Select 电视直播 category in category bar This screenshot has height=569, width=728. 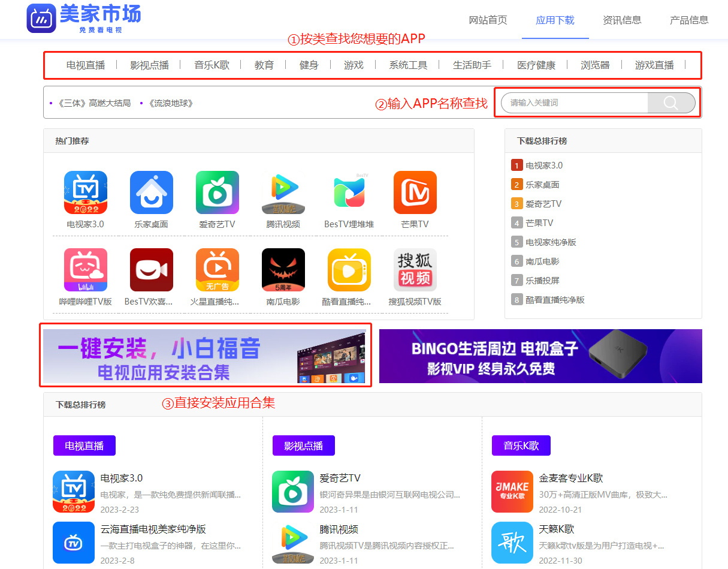(86, 65)
